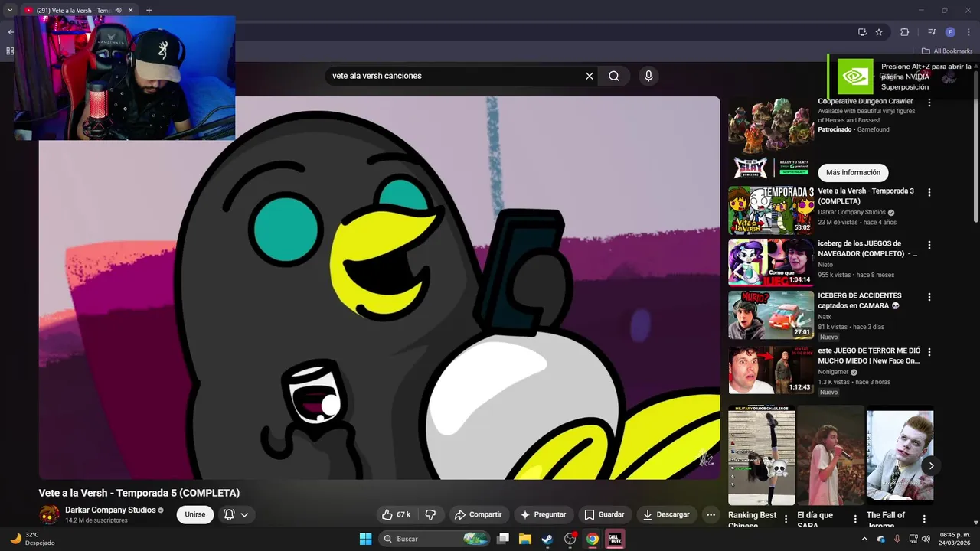Bookmark this page with star icon
980x551 pixels.
pos(879,32)
